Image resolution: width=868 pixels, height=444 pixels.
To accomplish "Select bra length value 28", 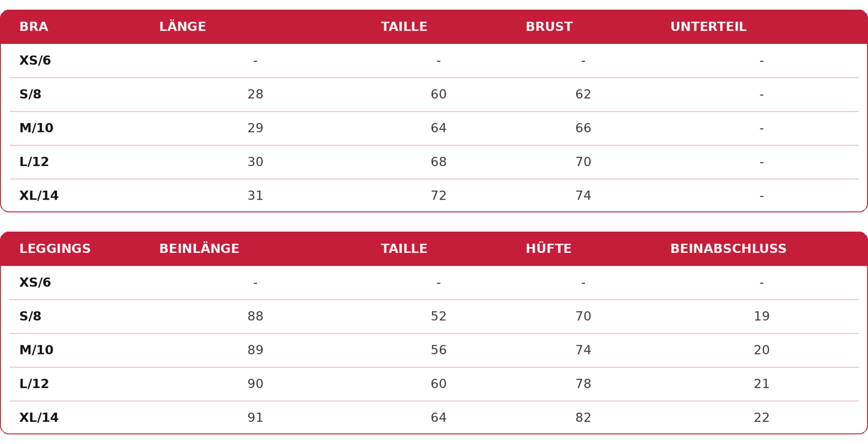I will point(255,94).
